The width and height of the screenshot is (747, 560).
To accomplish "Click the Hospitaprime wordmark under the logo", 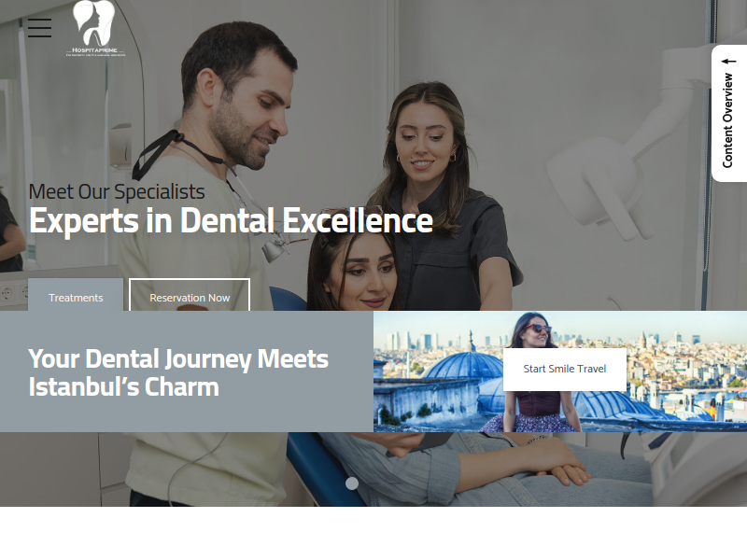I will (95, 50).
